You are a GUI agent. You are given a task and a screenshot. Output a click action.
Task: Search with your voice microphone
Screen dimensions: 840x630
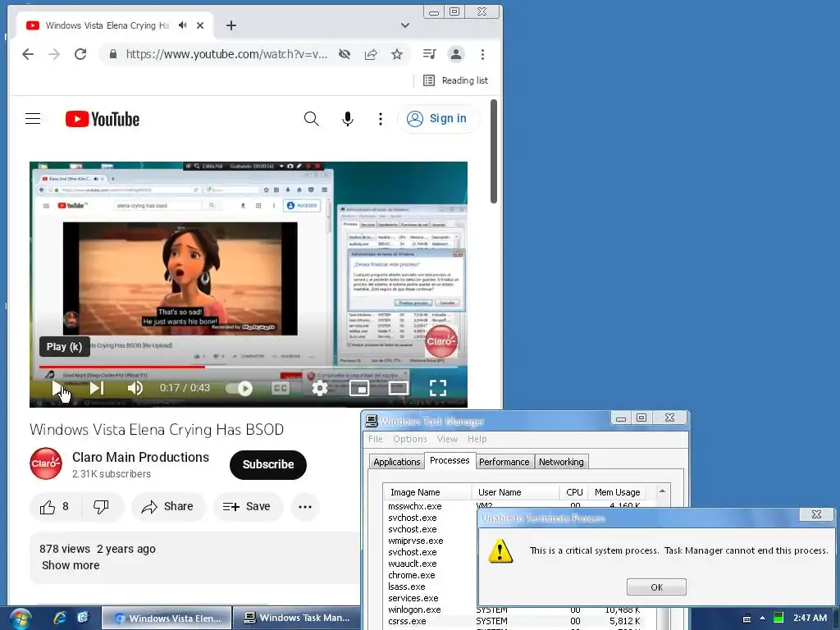tap(348, 118)
